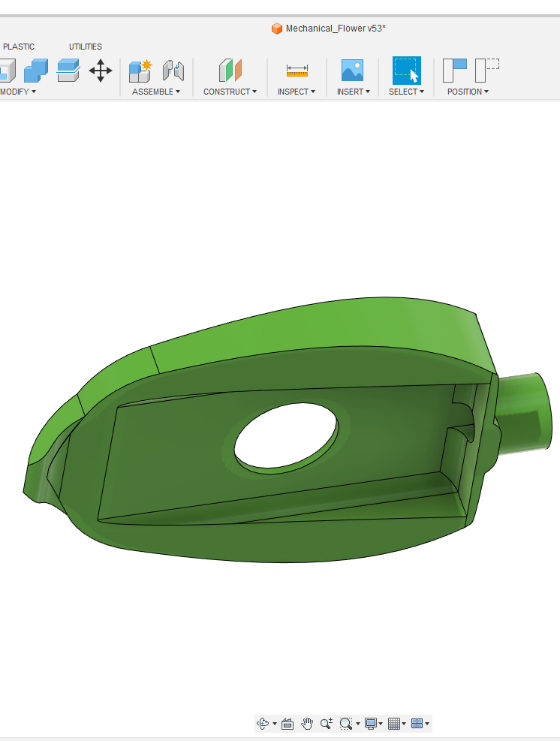Click the Look At icon
The height and width of the screenshot is (741, 560).
coord(288,724)
